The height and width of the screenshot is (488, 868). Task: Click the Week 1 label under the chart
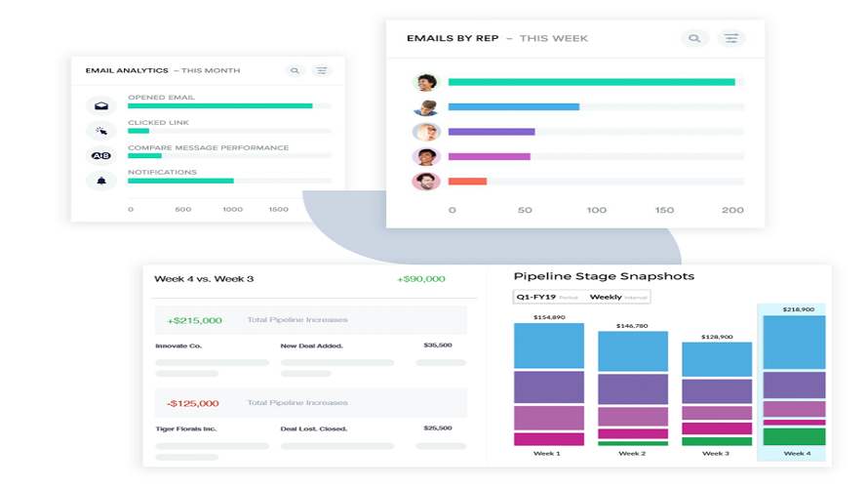pos(548,454)
